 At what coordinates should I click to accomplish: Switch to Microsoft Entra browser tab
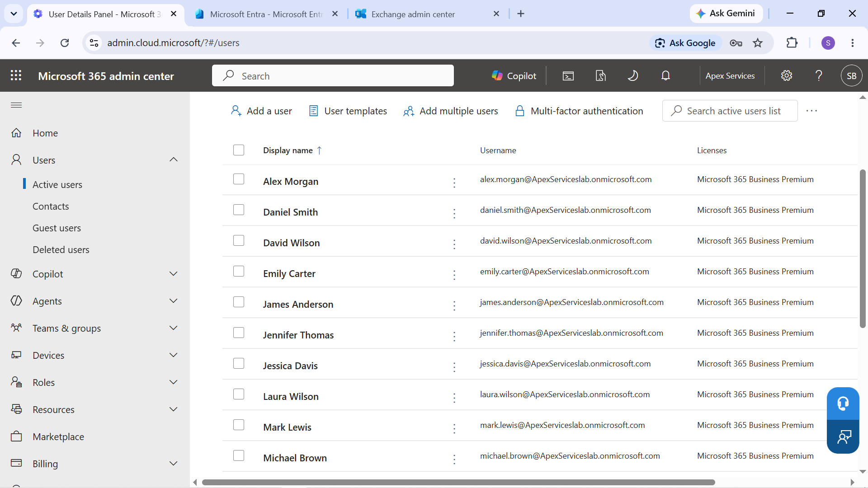pyautogui.click(x=266, y=14)
